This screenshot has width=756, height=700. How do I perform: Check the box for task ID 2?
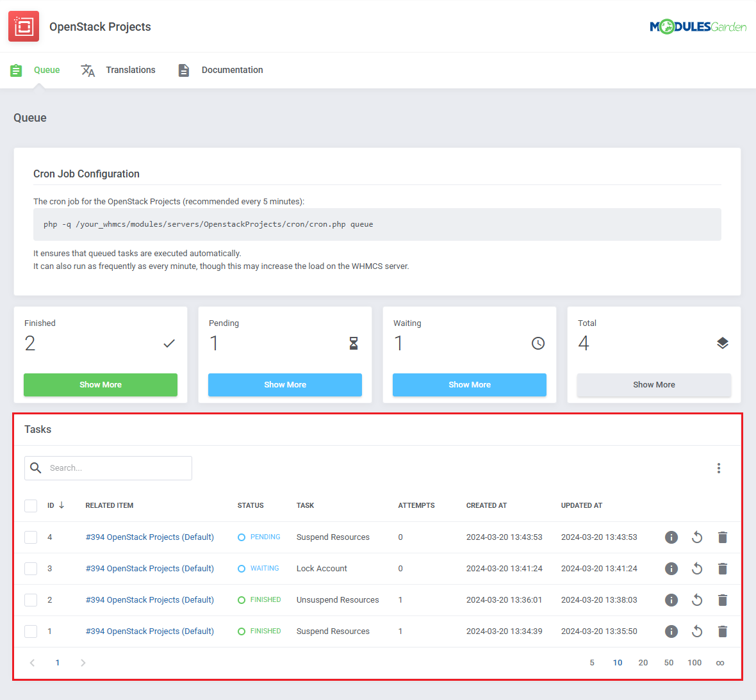click(31, 599)
